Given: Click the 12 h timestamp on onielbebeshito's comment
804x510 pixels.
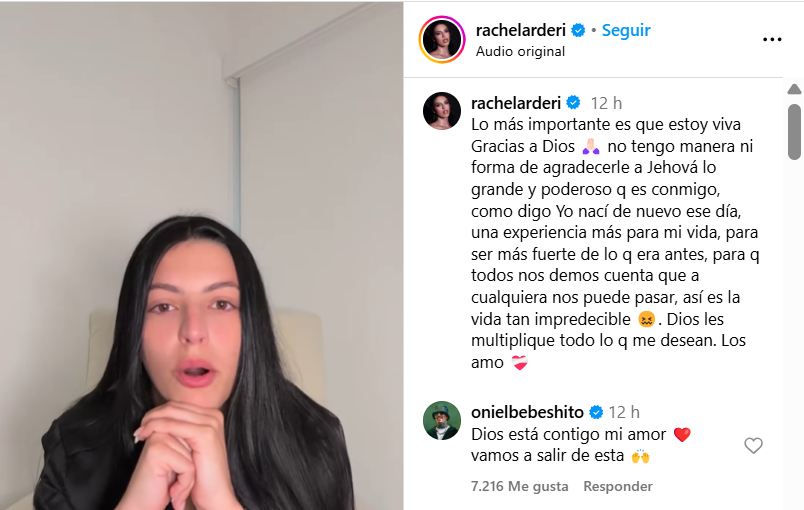Looking at the screenshot, I should pos(624,412).
